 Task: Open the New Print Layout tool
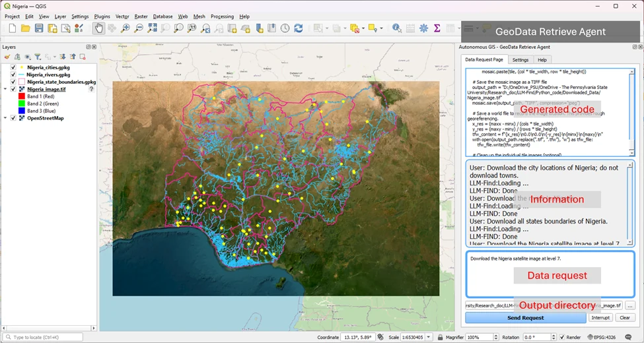pos(52,28)
